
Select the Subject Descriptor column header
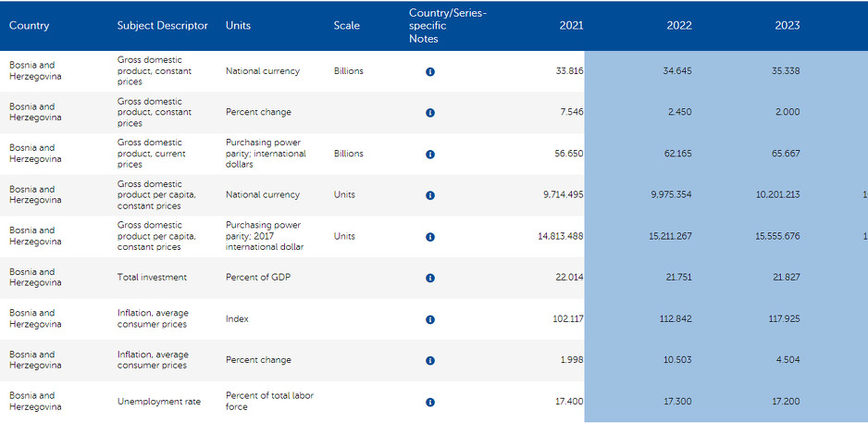(x=163, y=26)
